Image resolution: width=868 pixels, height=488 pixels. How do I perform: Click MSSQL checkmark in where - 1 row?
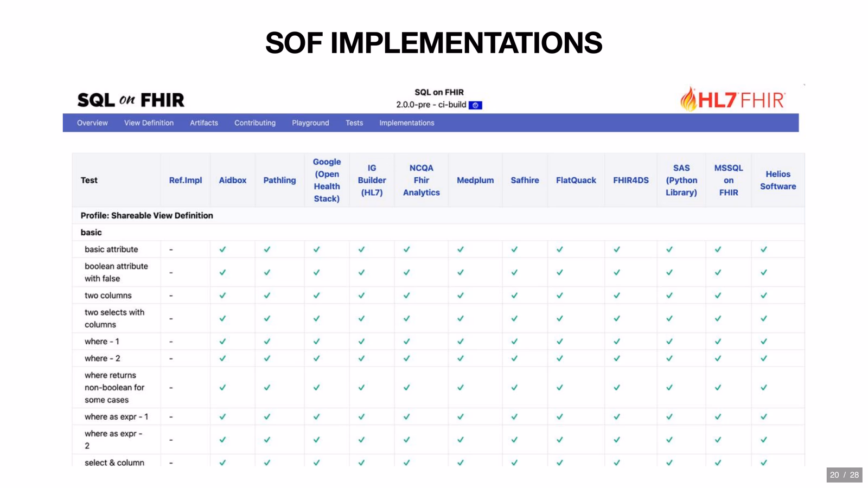(x=718, y=342)
